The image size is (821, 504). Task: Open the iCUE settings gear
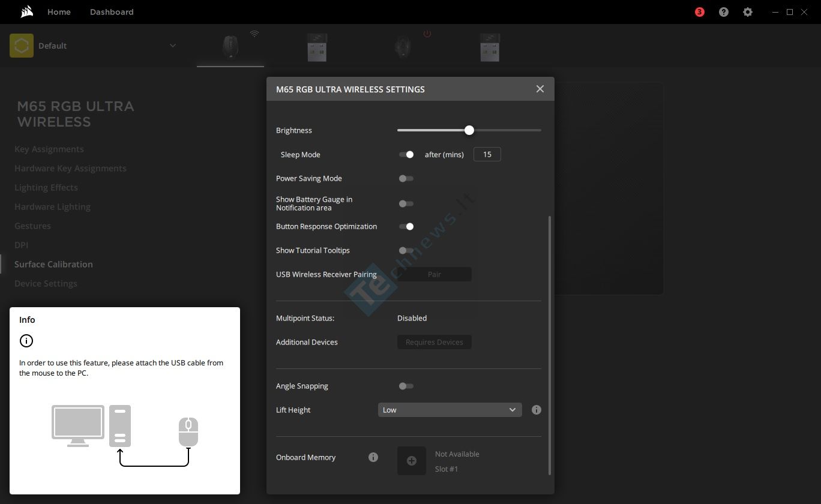[x=748, y=12]
